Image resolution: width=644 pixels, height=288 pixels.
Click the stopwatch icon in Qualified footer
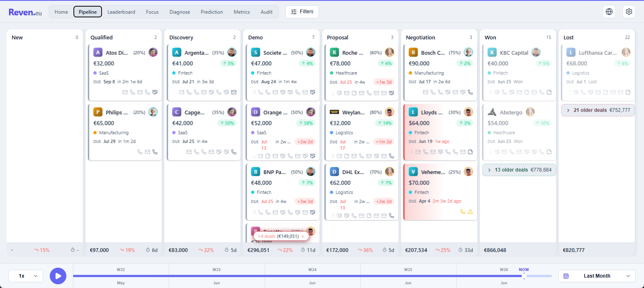click(x=148, y=250)
